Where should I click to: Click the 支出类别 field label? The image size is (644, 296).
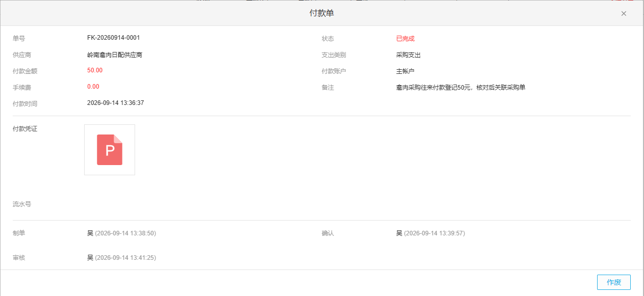click(x=334, y=55)
